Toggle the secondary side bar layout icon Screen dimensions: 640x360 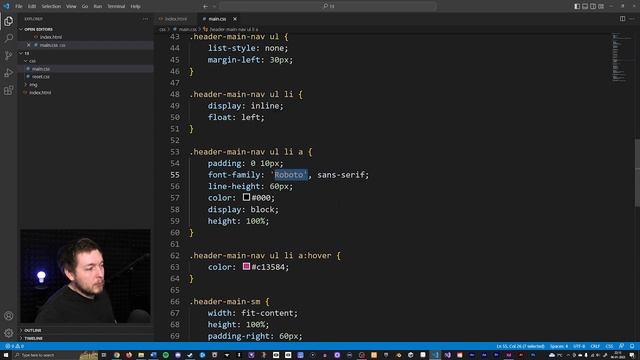click(x=593, y=6)
